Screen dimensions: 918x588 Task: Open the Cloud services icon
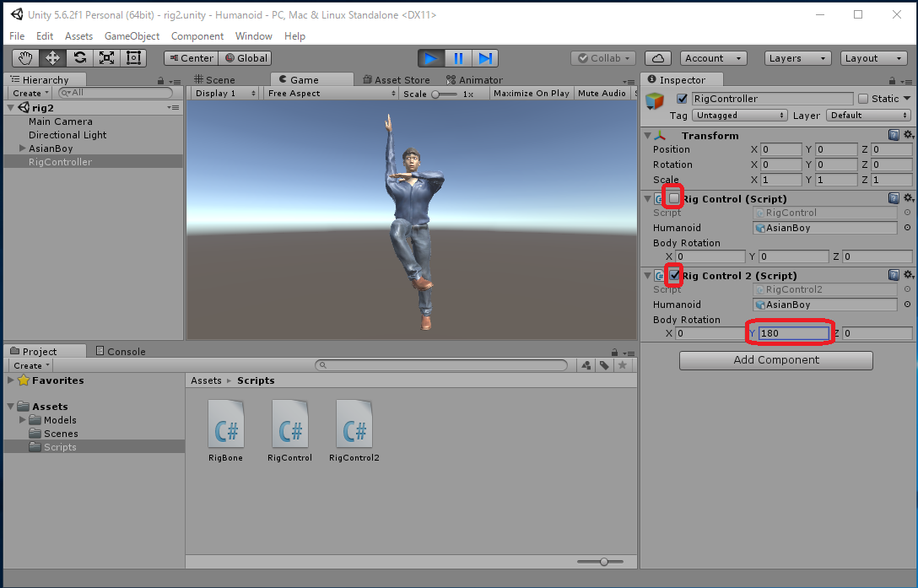(x=657, y=58)
